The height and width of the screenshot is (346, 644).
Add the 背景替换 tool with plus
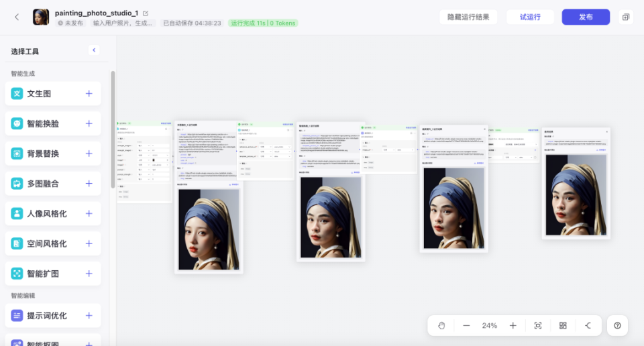coord(89,154)
